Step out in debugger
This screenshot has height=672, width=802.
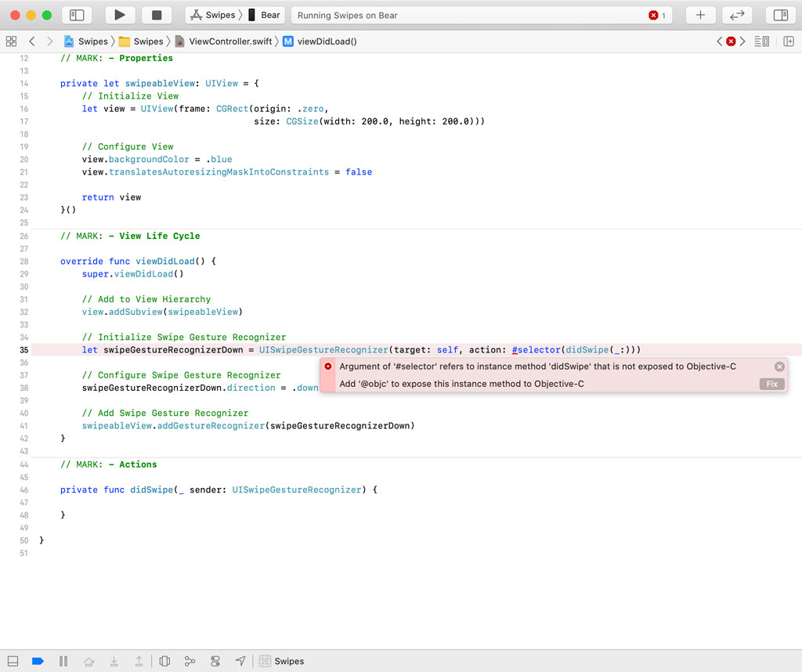pos(139,661)
